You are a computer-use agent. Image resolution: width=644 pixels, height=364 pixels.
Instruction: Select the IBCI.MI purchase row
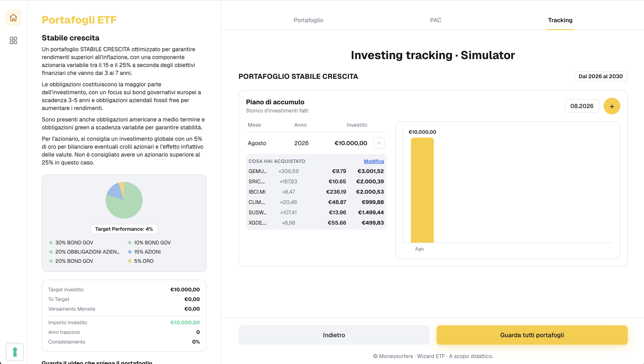(x=316, y=192)
